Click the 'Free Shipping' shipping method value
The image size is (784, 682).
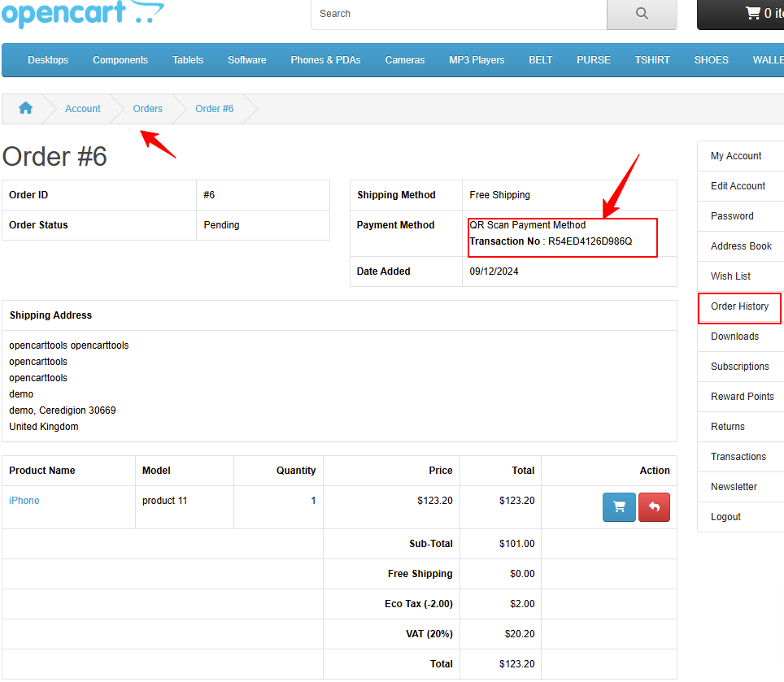tap(499, 195)
